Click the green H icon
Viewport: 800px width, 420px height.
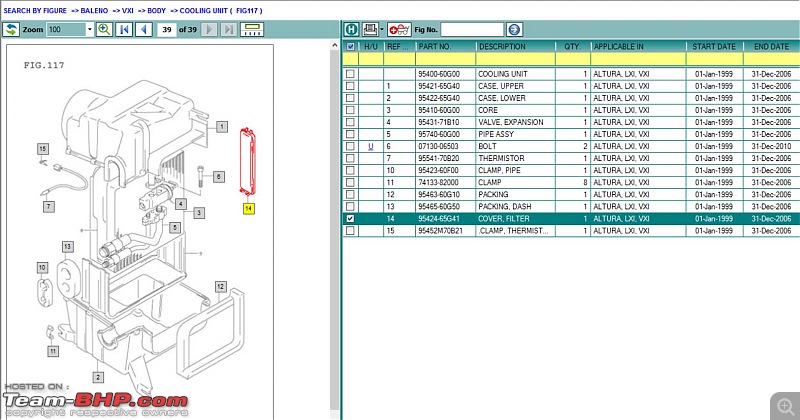[351, 29]
